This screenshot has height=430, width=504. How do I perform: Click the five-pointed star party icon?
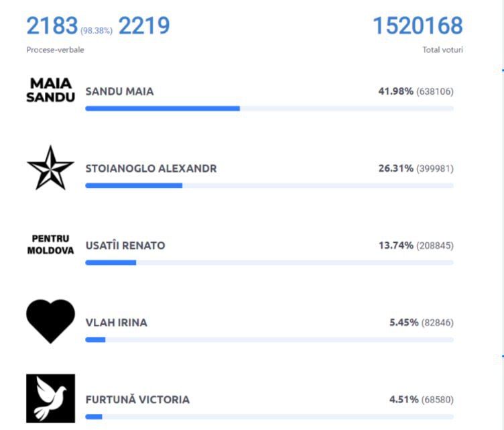(x=50, y=168)
